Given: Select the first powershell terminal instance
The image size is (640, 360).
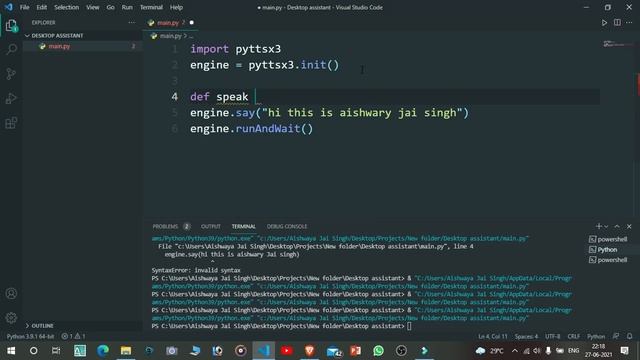Looking at the screenshot, I should click(608, 239).
